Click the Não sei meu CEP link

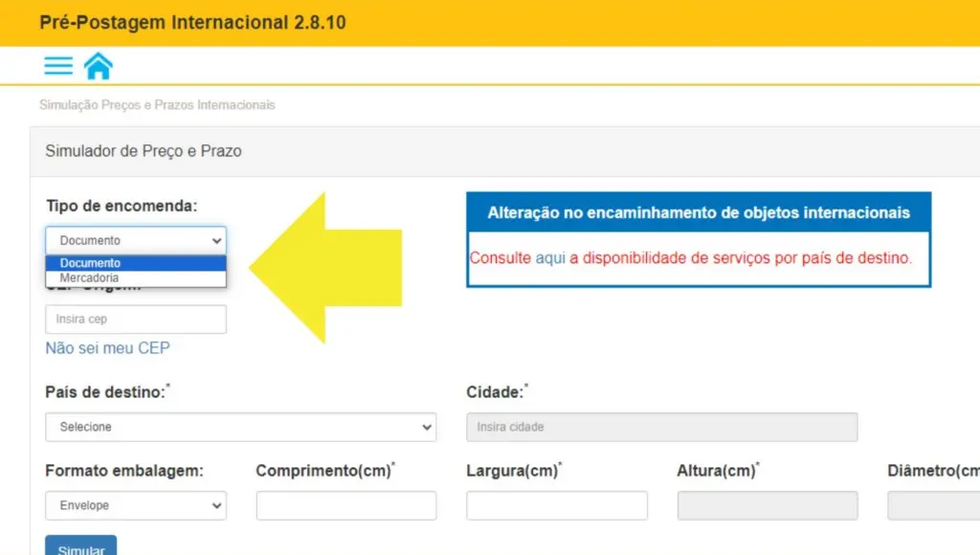(108, 347)
